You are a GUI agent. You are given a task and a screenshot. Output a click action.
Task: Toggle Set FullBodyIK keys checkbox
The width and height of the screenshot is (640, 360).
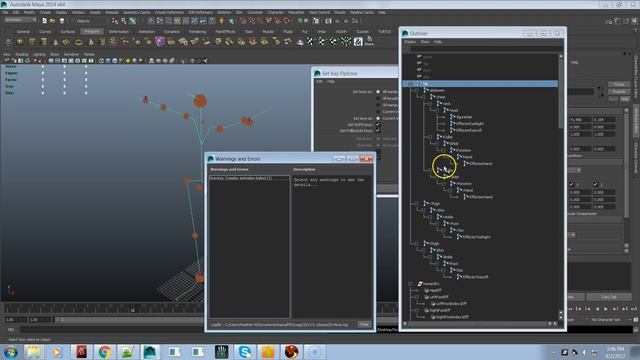pyautogui.click(x=378, y=131)
